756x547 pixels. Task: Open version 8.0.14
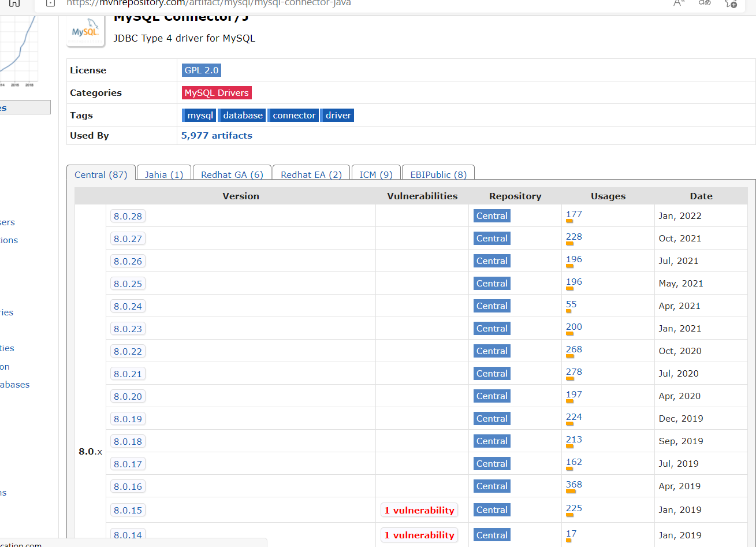(x=128, y=535)
